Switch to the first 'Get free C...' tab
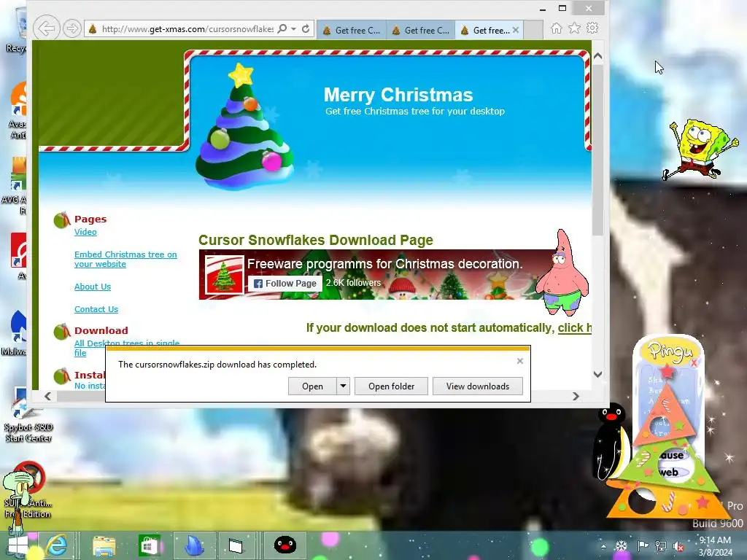The width and height of the screenshot is (747, 560). point(352,30)
